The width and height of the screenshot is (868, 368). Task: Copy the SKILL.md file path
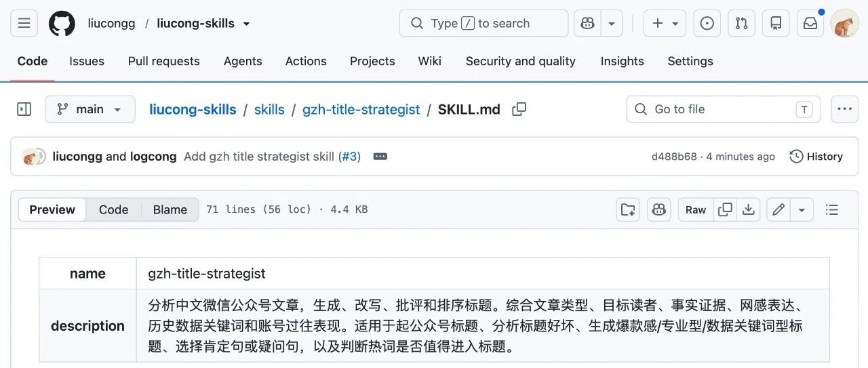(519, 109)
